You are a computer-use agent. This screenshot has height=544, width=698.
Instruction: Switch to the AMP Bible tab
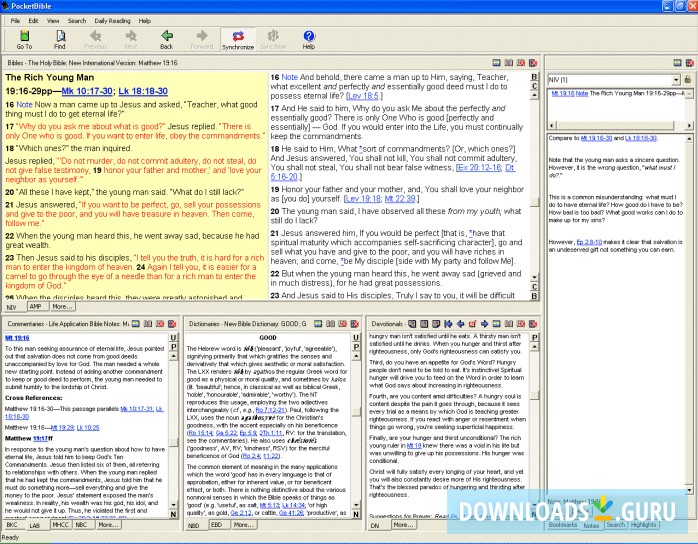(x=35, y=307)
